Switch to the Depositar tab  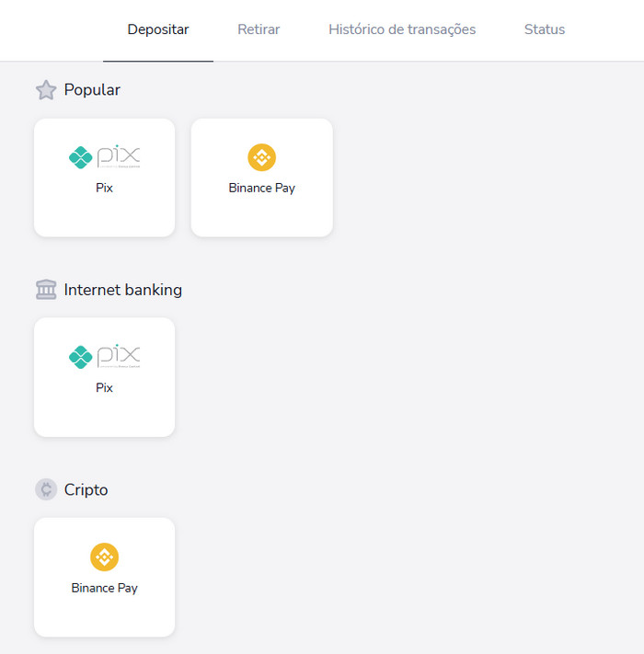click(x=158, y=30)
